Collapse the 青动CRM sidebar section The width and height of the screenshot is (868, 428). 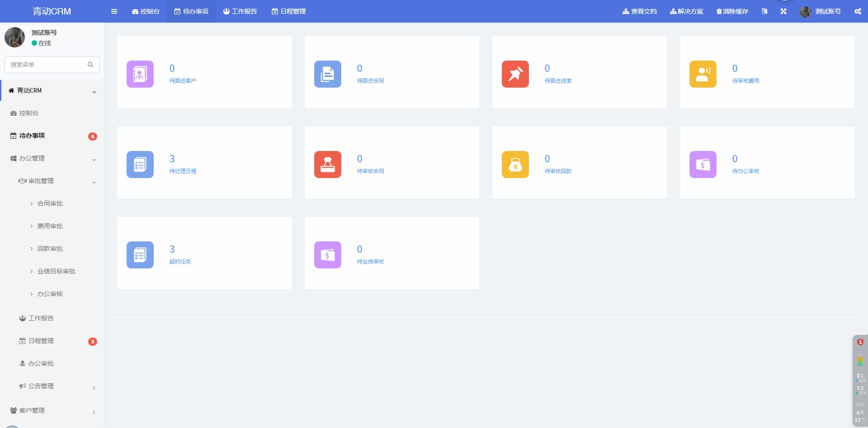[x=52, y=90]
